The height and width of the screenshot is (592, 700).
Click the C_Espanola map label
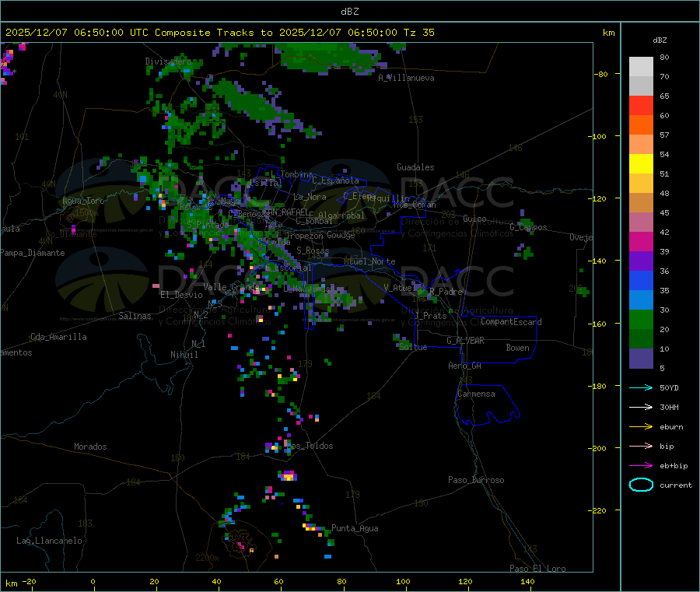pos(335,180)
